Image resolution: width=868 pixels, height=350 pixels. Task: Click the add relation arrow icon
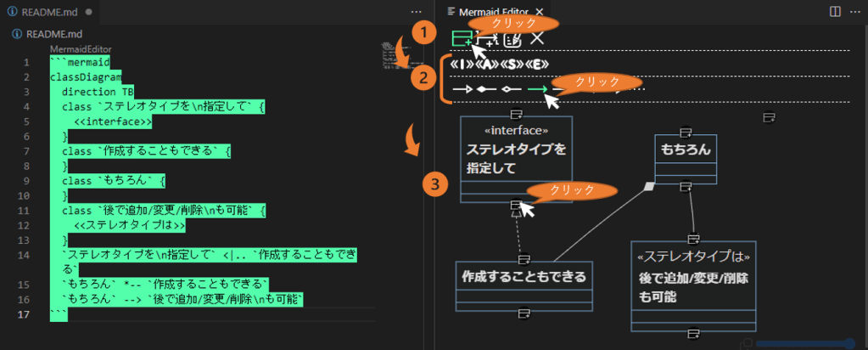point(487,38)
